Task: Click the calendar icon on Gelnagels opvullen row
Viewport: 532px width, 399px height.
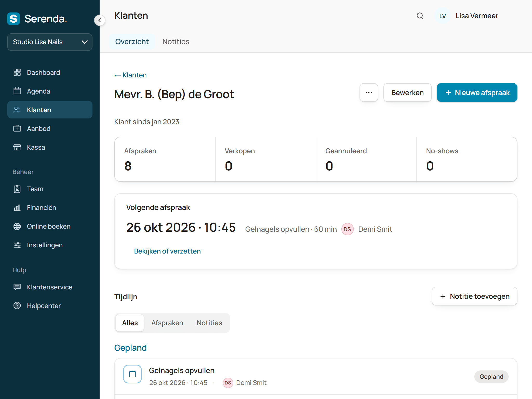Action: click(x=132, y=374)
